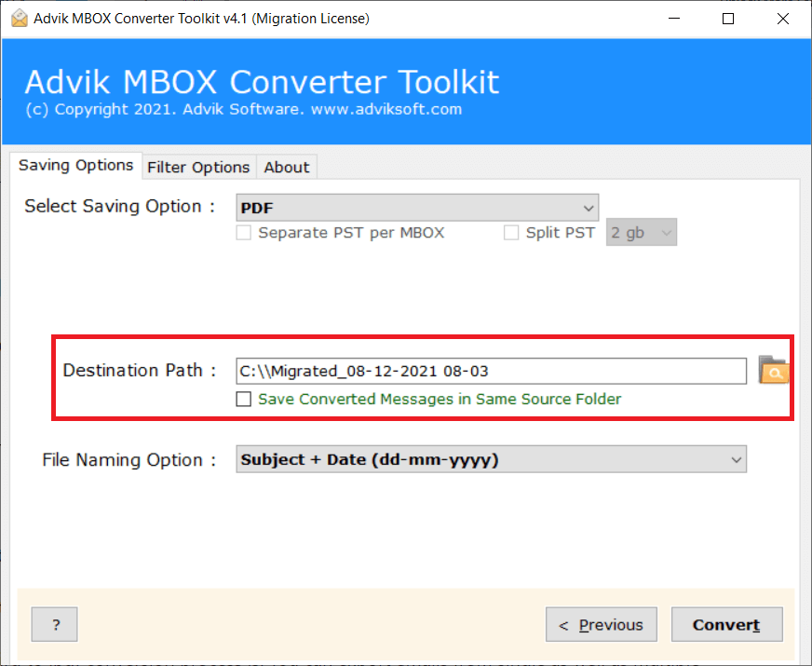Click the 'Advik MBOX Converter Toolkit' banner heading

[x=262, y=82]
